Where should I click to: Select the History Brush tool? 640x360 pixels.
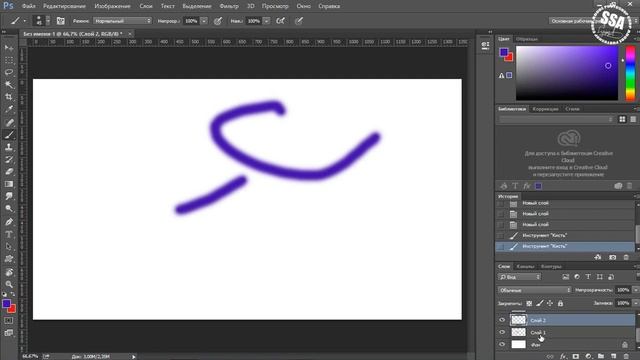(9, 159)
